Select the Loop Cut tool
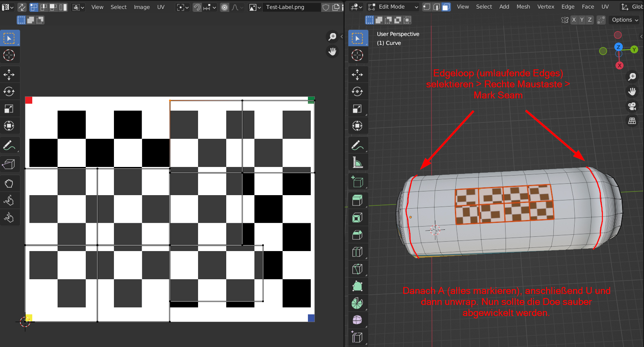 point(357,252)
